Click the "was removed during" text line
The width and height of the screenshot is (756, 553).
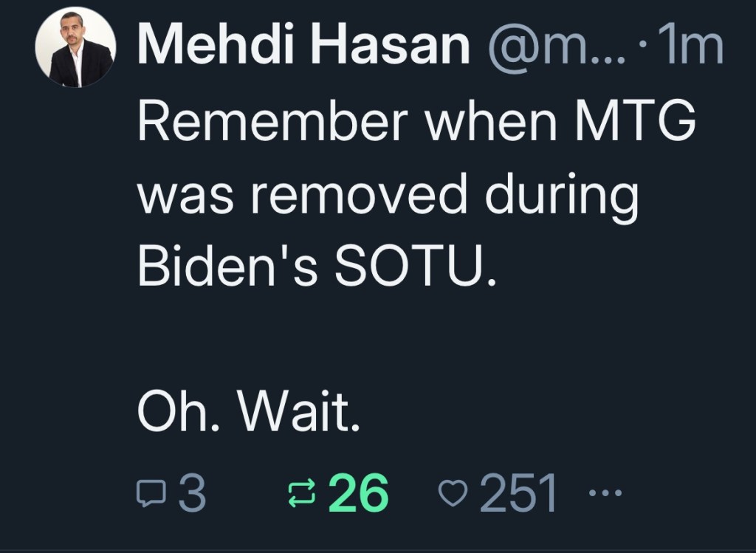coord(388,195)
